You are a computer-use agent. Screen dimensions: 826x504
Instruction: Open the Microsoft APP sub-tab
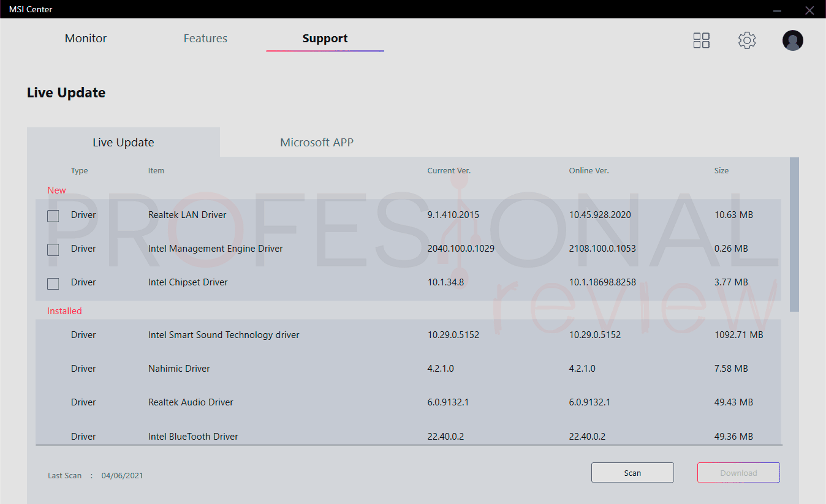coord(317,142)
